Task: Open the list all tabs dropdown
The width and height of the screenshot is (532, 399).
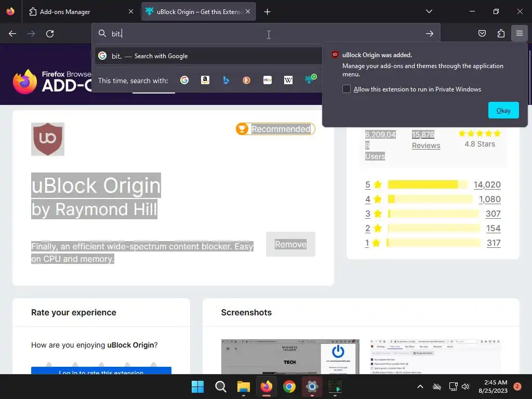Action: point(429,11)
